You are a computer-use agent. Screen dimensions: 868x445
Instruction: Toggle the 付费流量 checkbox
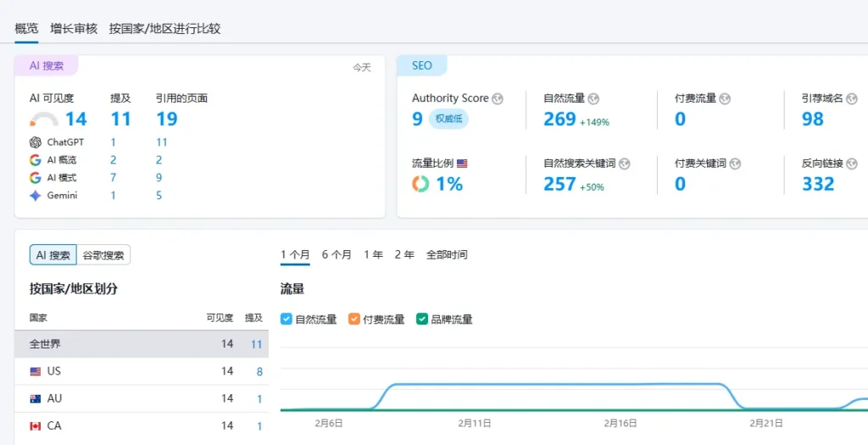(353, 319)
